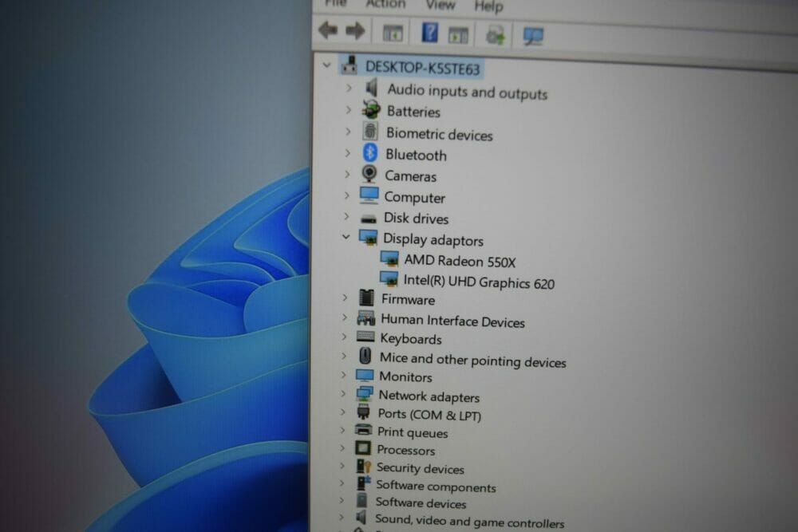Viewport: 798px width, 532px height.
Task: Click the Intel UHD Graphics 620 icon
Action: coord(389,278)
